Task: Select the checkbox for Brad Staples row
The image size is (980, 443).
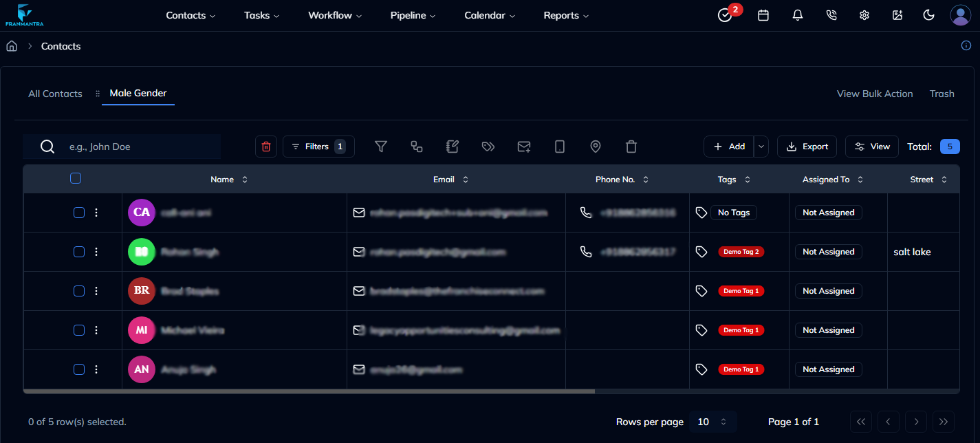Action: click(x=79, y=291)
